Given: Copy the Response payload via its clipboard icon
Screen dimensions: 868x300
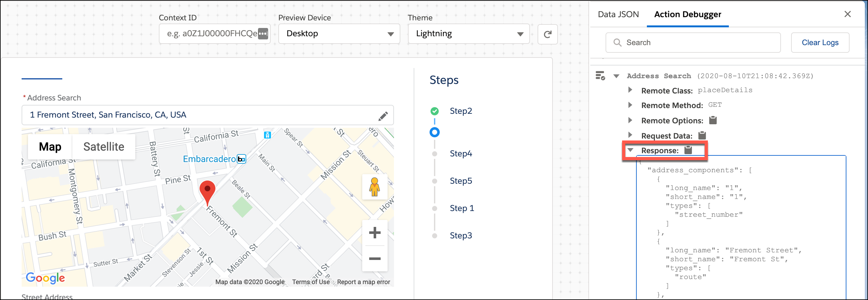Looking at the screenshot, I should [688, 150].
